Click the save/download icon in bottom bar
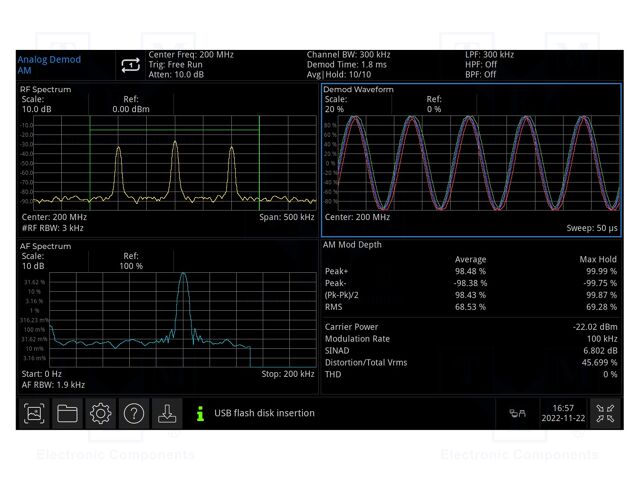 166,413
